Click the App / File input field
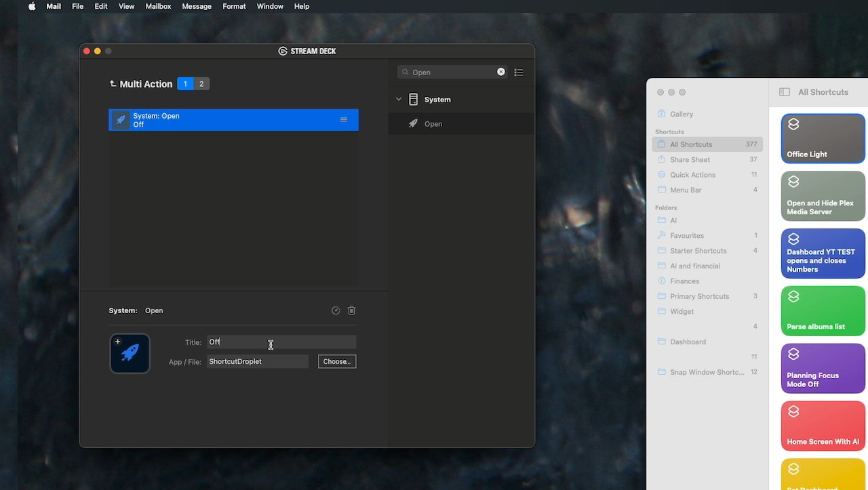This screenshot has height=490, width=868. click(258, 362)
